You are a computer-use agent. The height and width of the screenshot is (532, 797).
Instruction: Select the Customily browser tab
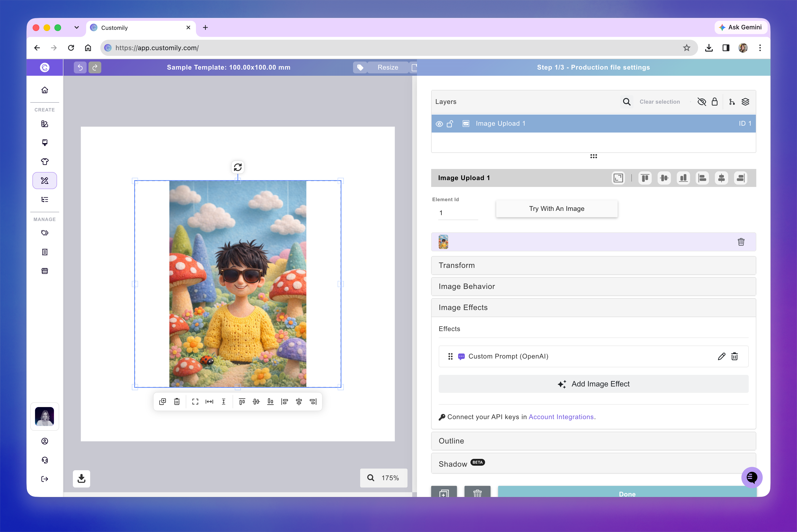[x=141, y=28]
